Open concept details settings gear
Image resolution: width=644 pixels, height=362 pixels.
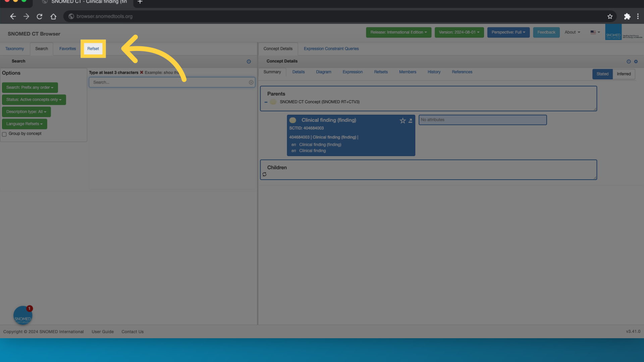(636, 62)
